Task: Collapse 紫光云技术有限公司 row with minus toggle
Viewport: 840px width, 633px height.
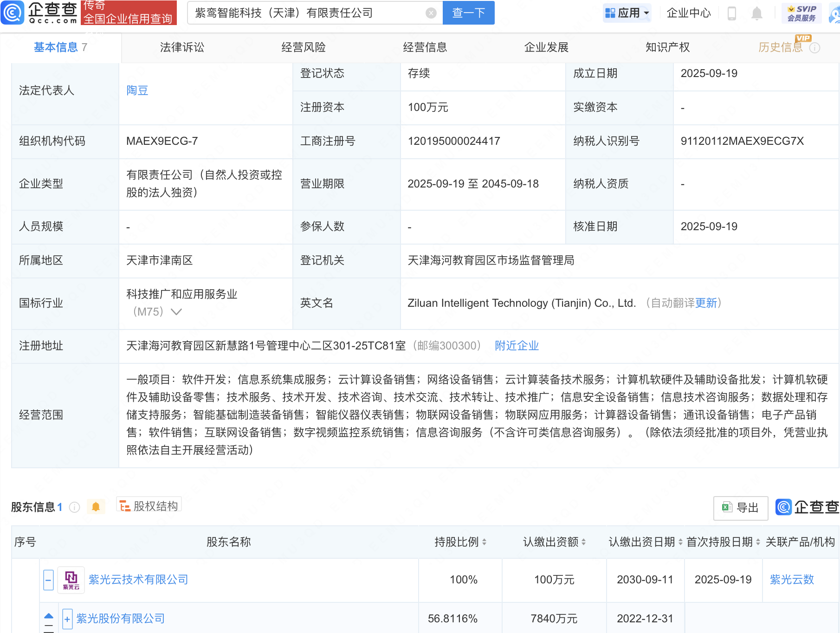Action: (48, 580)
